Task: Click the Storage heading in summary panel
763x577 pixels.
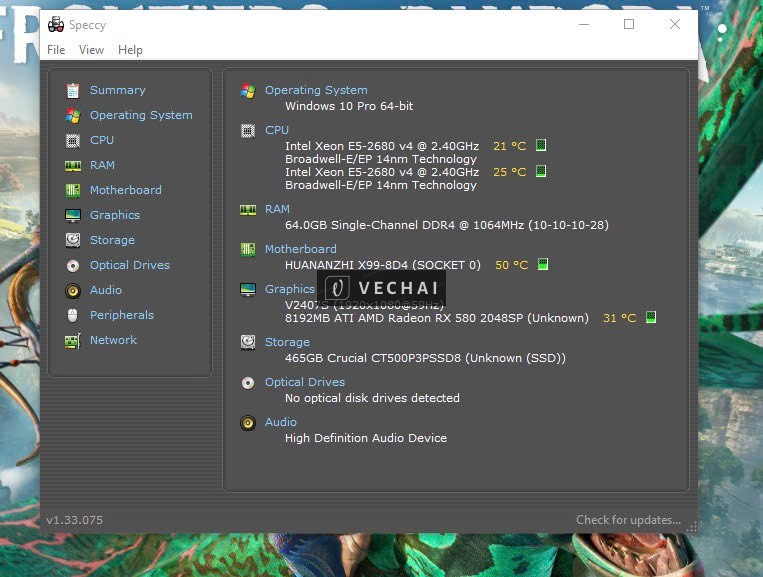Action: point(287,342)
